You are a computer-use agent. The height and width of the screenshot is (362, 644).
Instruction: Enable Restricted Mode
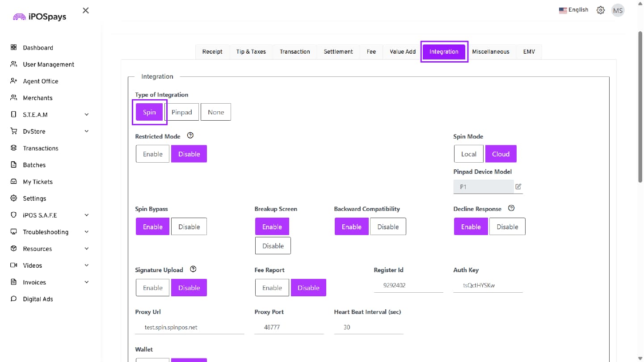click(152, 154)
